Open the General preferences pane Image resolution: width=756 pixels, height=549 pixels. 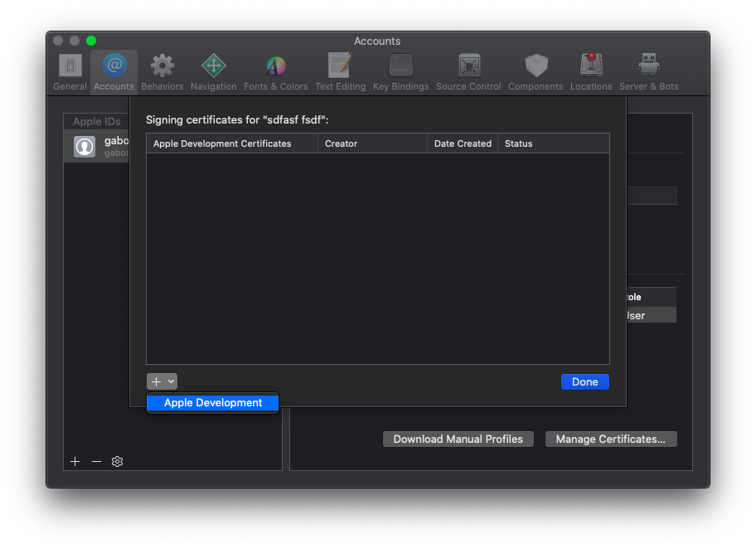[x=70, y=72]
